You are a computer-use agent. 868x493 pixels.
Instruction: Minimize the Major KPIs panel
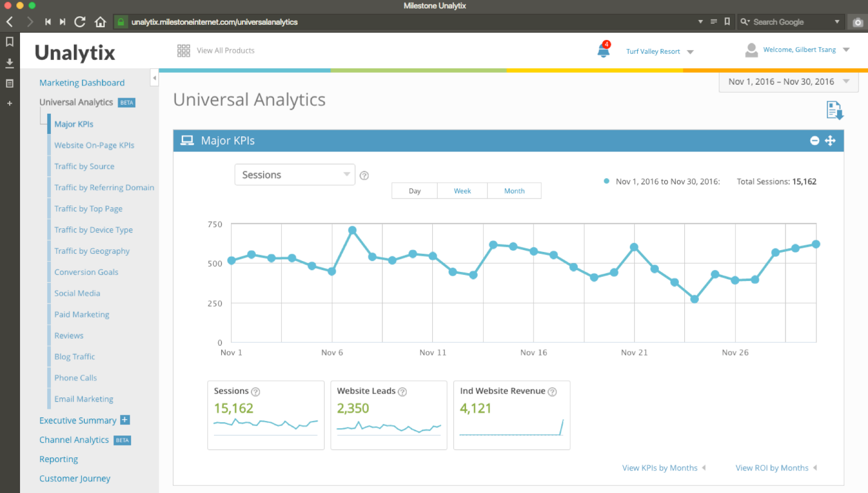point(815,141)
